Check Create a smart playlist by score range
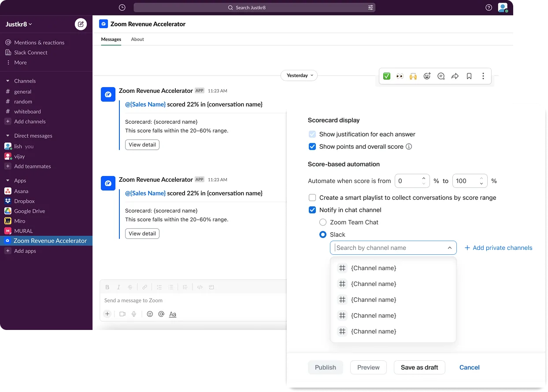548x392 pixels. (x=312, y=198)
